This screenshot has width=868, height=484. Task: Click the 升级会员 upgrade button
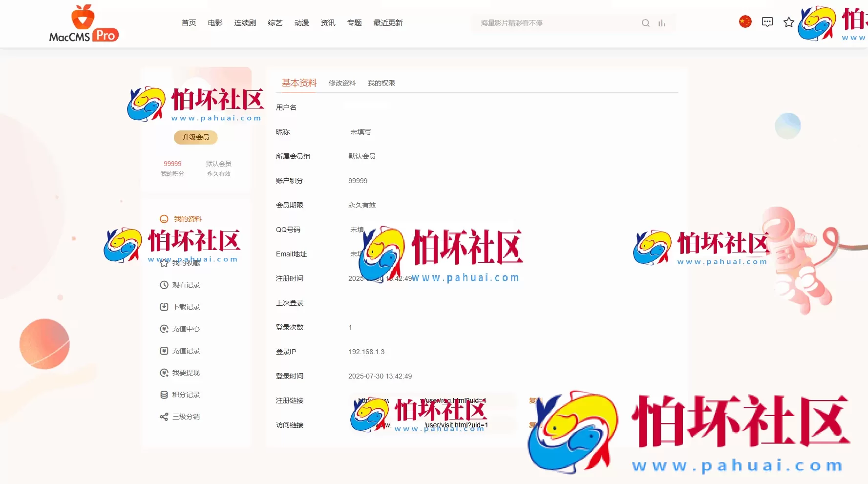[x=195, y=137]
